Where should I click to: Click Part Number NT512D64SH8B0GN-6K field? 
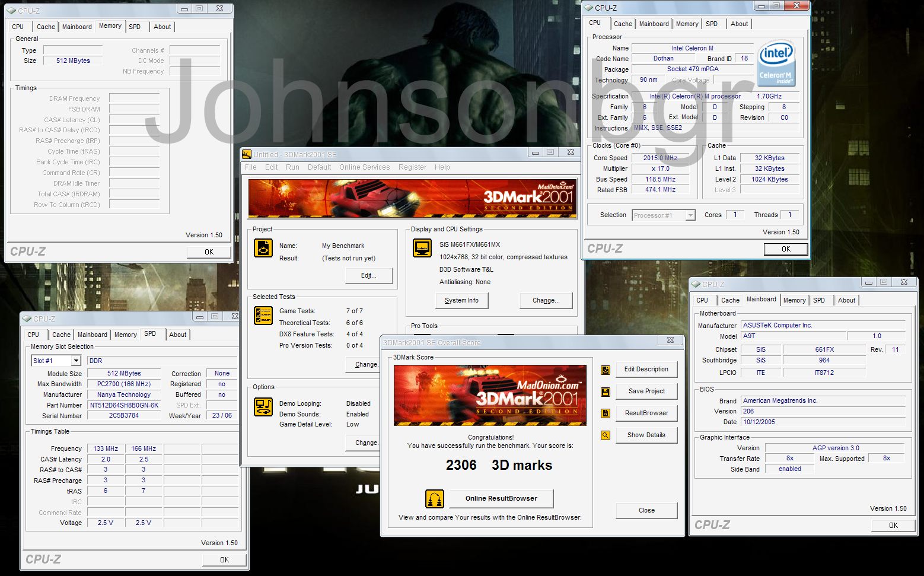coord(124,405)
